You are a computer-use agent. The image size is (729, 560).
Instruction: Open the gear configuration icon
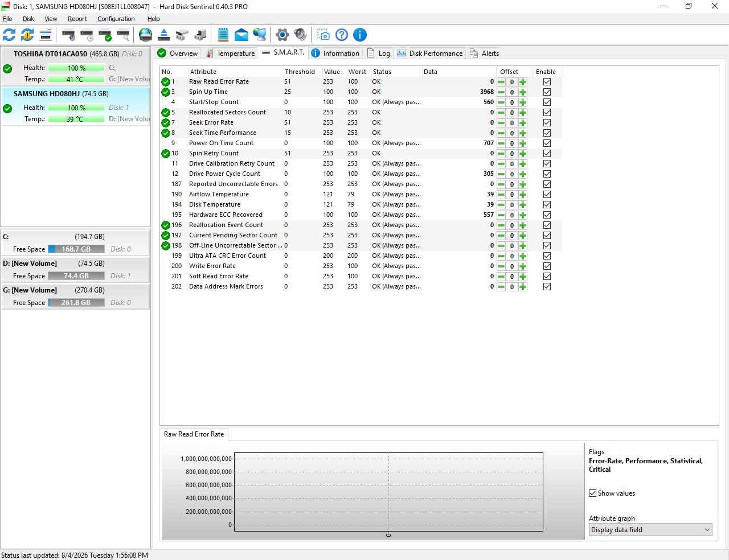282,35
